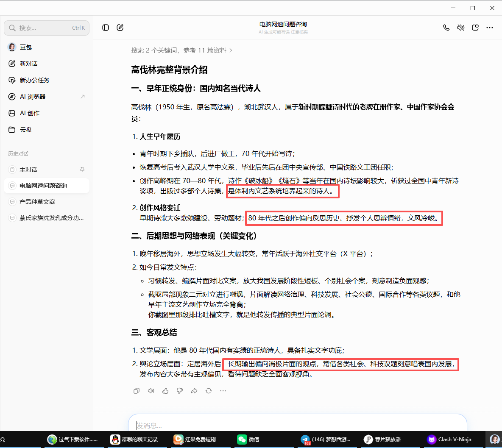Click the external arrow beside AI 浏览器
This screenshot has width=502, height=448.
pos(83,96)
